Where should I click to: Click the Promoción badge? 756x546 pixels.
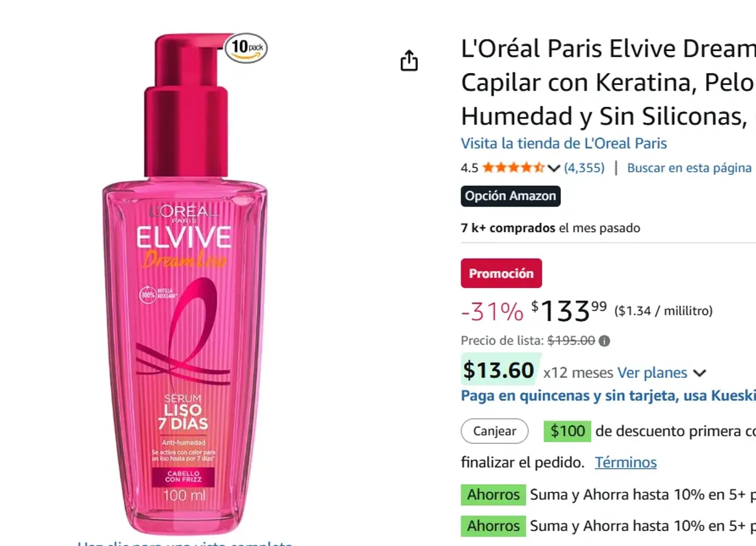pyautogui.click(x=501, y=273)
